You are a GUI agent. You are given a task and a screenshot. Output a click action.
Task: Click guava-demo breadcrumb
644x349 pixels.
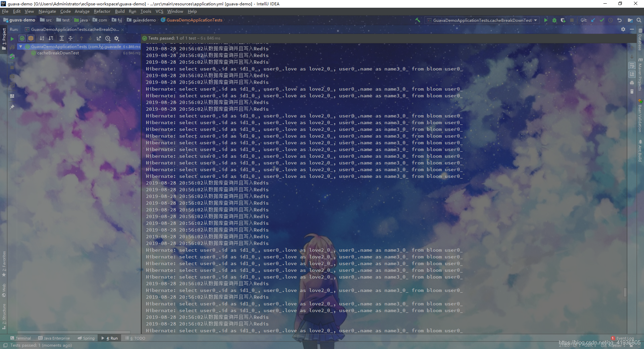coord(19,20)
